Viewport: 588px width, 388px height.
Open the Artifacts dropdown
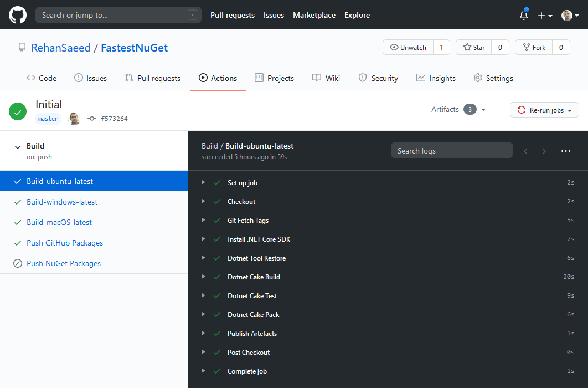coord(458,110)
